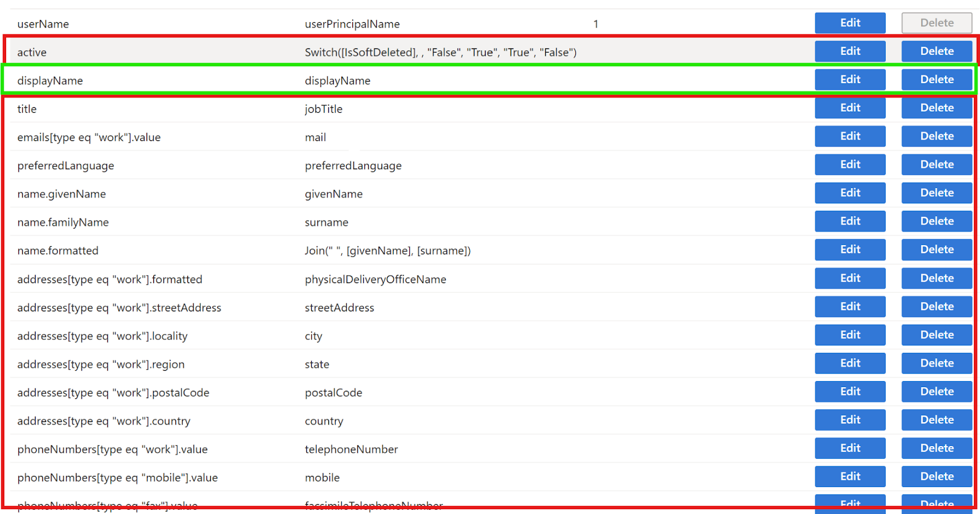Click the Switch IsSoftDeleted expression
This screenshot has height=514, width=980.
(x=440, y=52)
